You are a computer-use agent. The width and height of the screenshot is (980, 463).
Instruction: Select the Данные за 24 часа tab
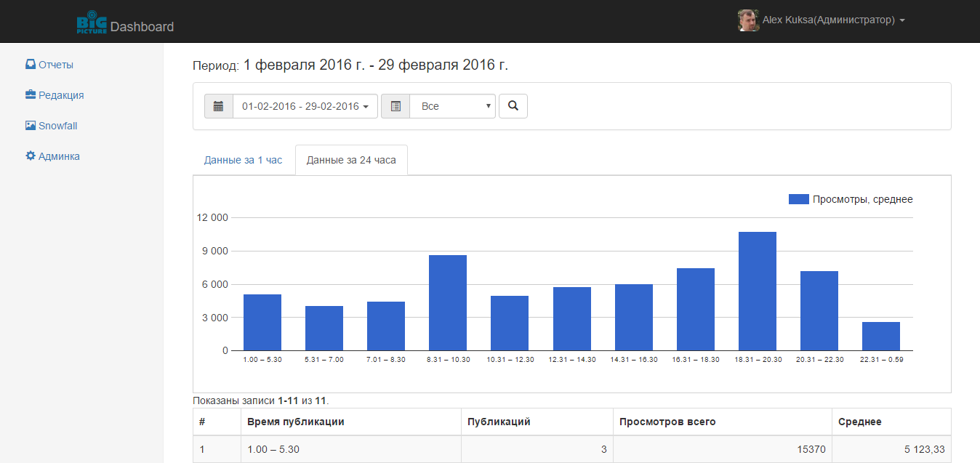pos(351,160)
